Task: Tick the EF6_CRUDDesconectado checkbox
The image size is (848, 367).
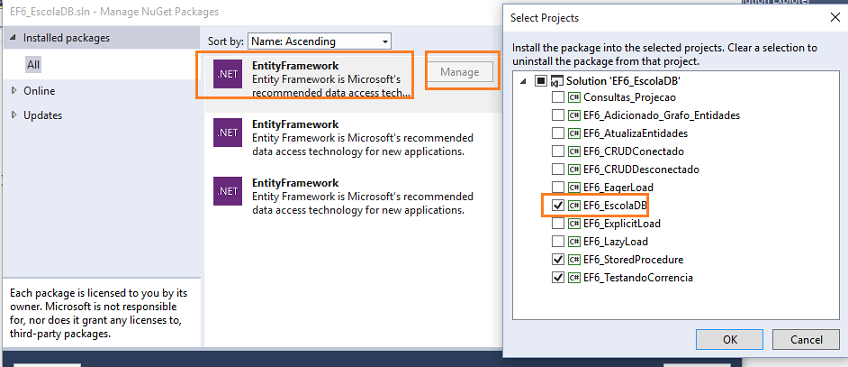Action: 558,170
